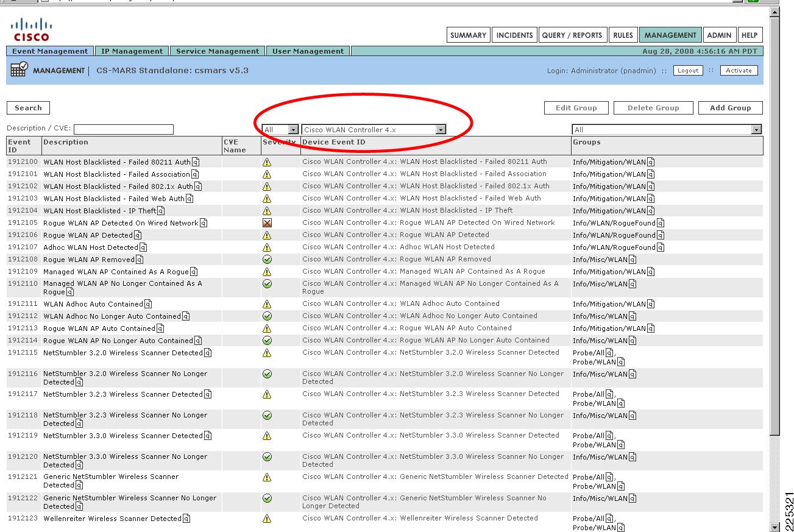Open group icon after Info/Mitigation/WLAN in row 1912100
794x532 pixels.
pyautogui.click(x=651, y=162)
